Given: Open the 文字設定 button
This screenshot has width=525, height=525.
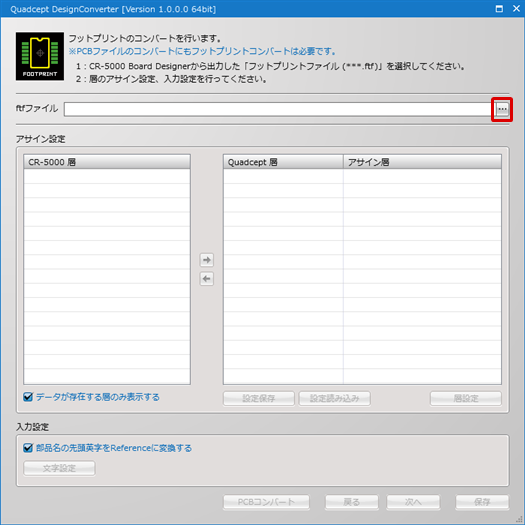Looking at the screenshot, I should (x=59, y=468).
